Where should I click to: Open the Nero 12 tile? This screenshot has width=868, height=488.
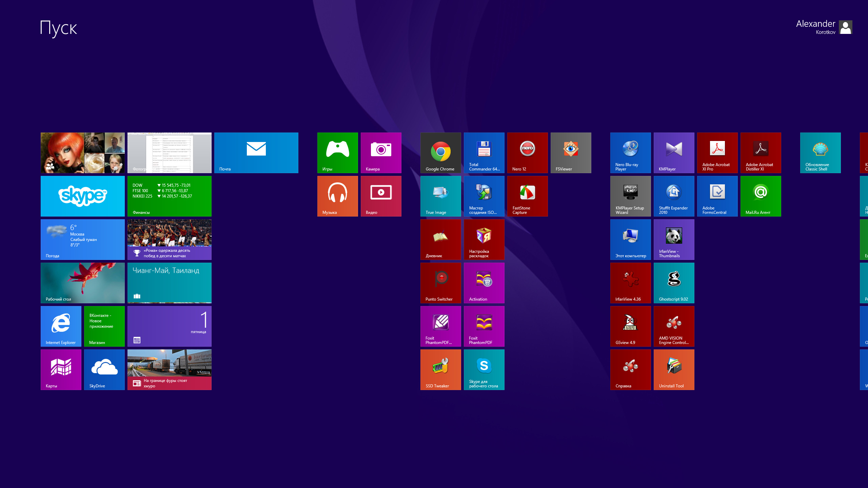527,152
